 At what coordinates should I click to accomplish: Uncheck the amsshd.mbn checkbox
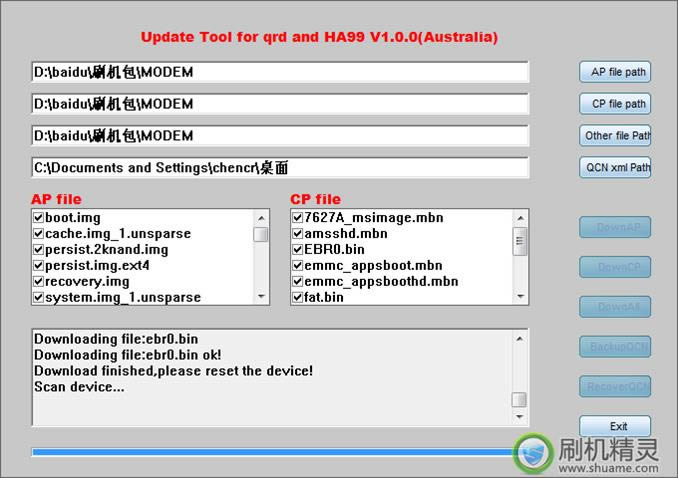tap(298, 234)
